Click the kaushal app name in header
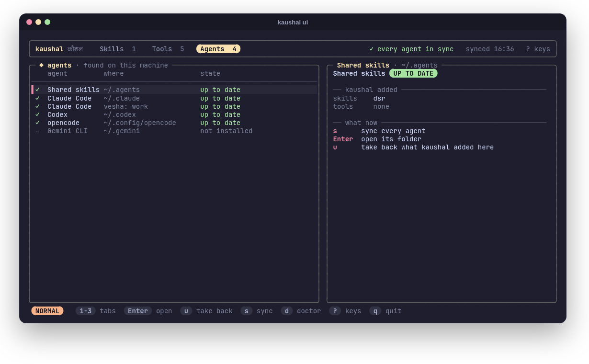The image size is (589, 364). point(49,49)
